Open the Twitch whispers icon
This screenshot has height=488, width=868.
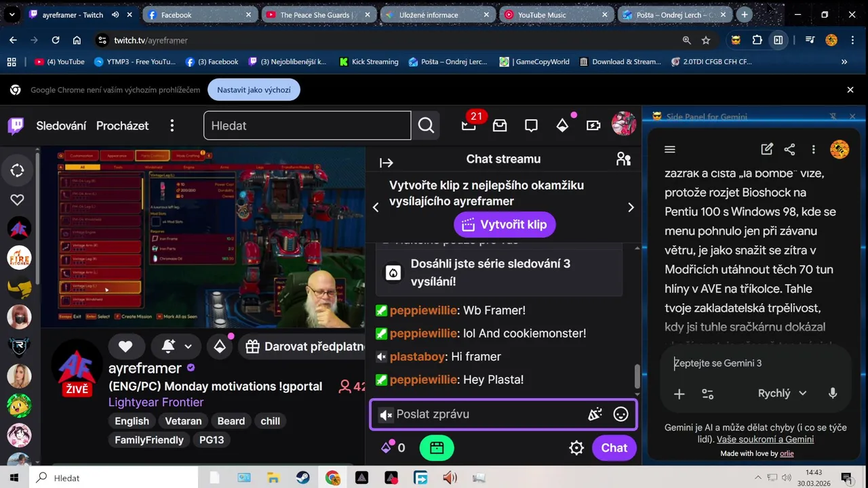pos(531,125)
